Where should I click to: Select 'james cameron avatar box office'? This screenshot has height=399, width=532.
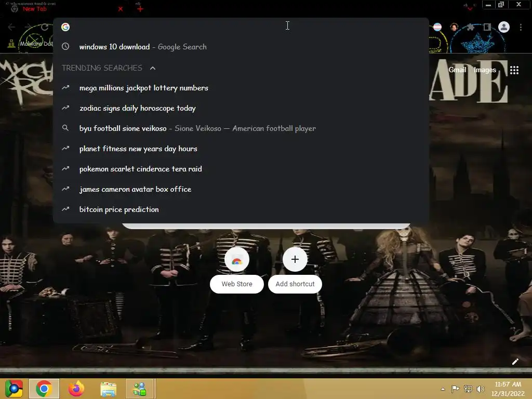pos(241,189)
